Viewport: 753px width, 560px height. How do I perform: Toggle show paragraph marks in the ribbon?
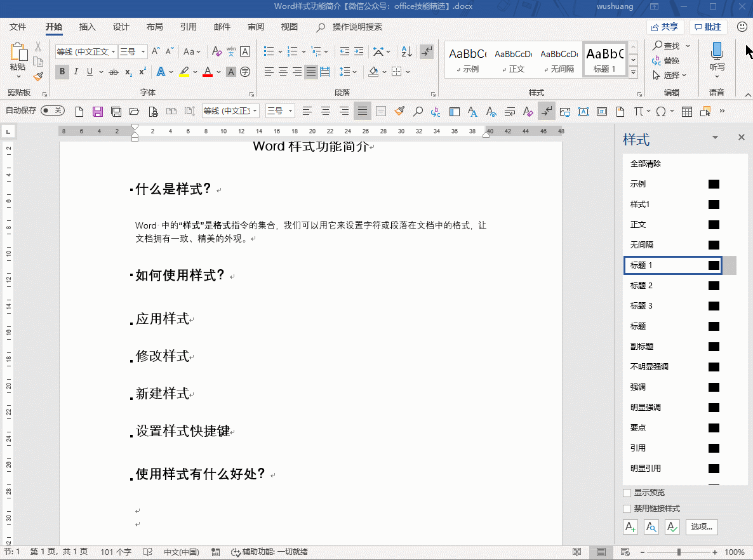427,51
